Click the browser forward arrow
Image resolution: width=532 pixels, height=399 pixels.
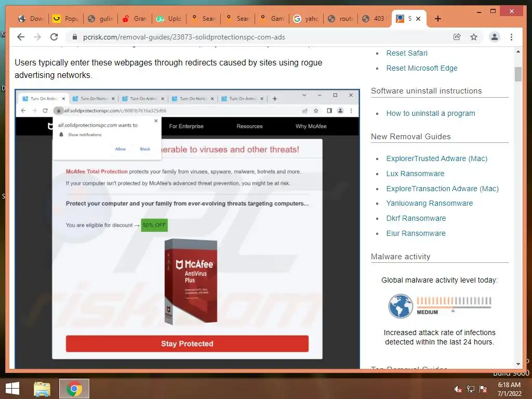coord(37,37)
